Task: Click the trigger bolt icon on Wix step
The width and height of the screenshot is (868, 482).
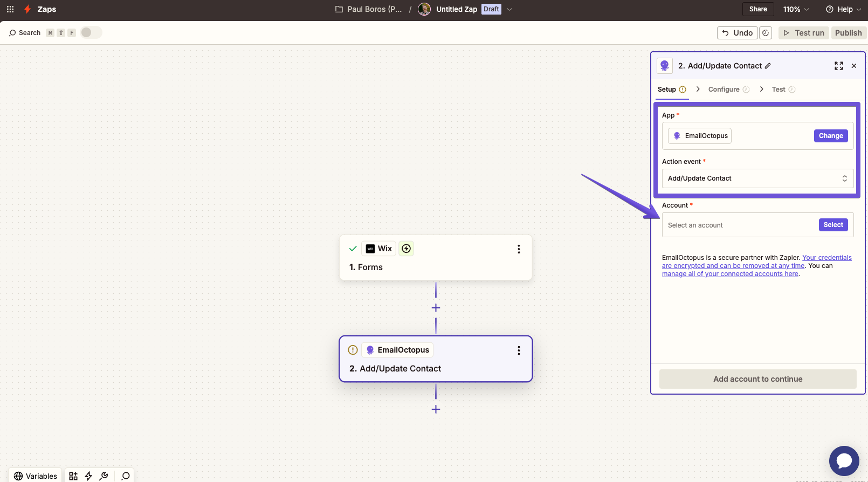Action: pos(407,249)
